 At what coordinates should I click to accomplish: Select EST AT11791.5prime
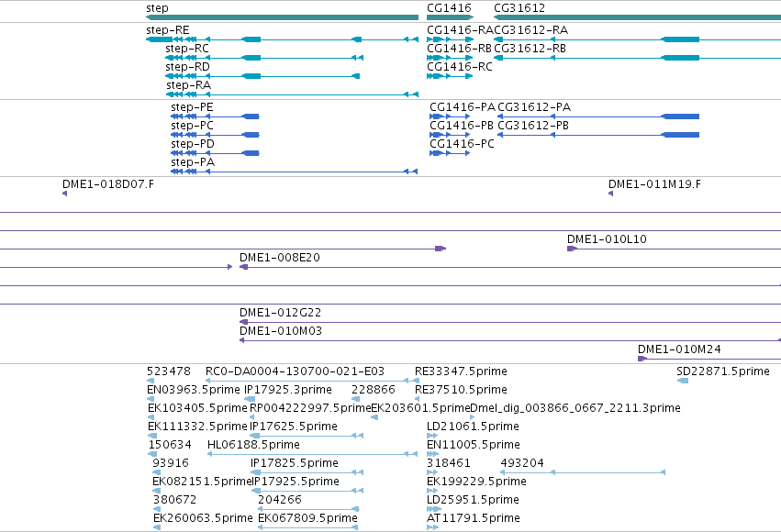click(474, 518)
